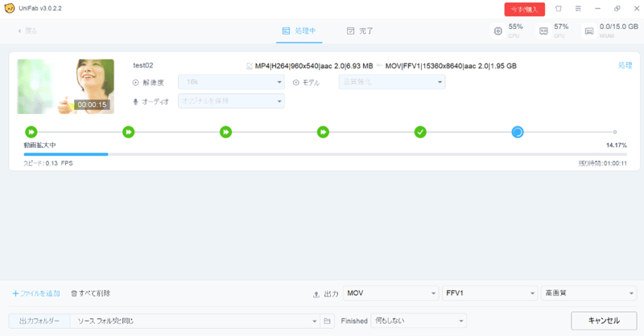Open the モデル selection dropdown
This screenshot has height=336, width=644.
pyautogui.click(x=392, y=82)
